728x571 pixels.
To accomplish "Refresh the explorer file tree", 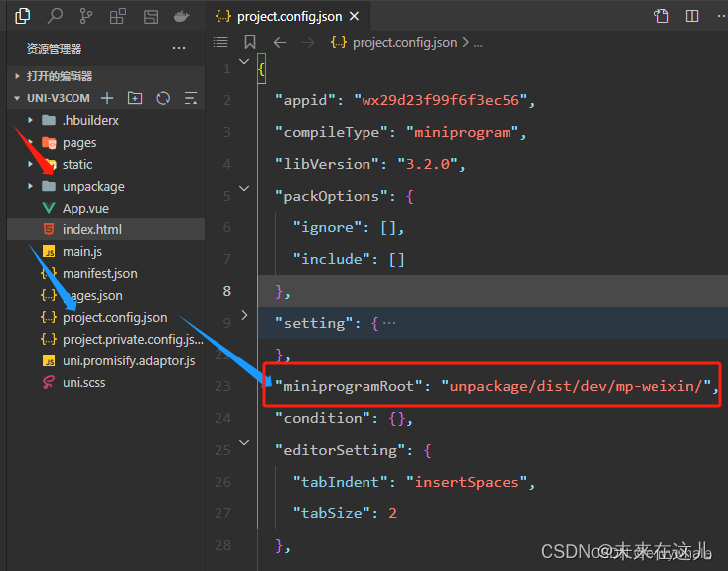I will [163, 98].
